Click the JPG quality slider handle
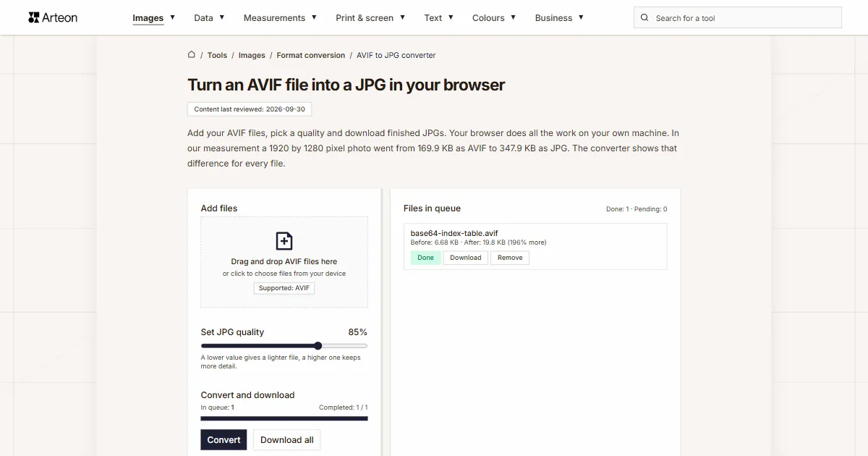 (318, 346)
